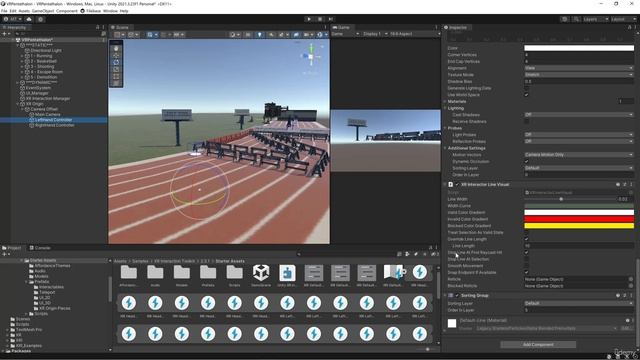This screenshot has height=360, width=640.
Task: Toggle the Dynamic Occlusion checkbox
Action: 527,161
